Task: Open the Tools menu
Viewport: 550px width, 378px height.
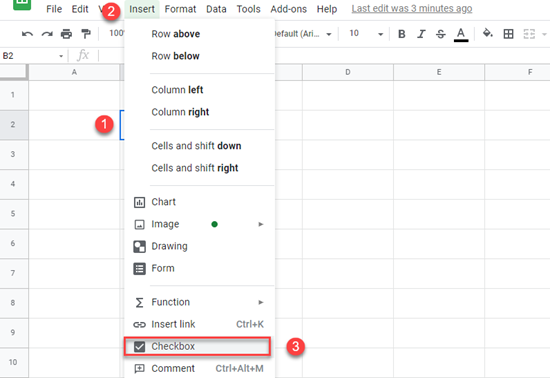Action: coord(248,9)
